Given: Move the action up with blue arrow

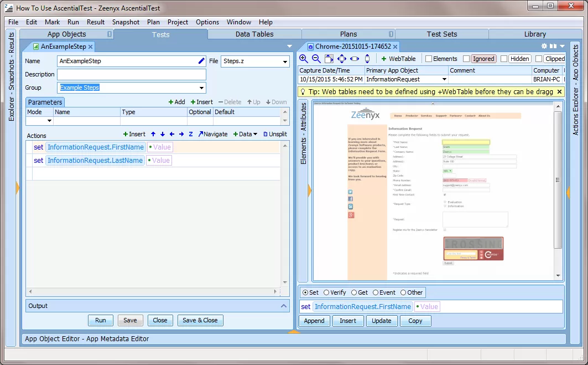Looking at the screenshot, I should coord(153,134).
